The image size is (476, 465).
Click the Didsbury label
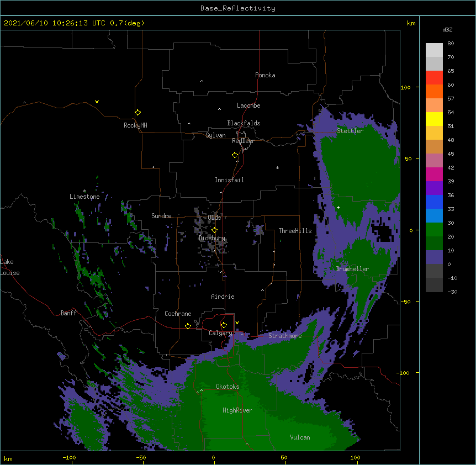pyautogui.click(x=212, y=238)
